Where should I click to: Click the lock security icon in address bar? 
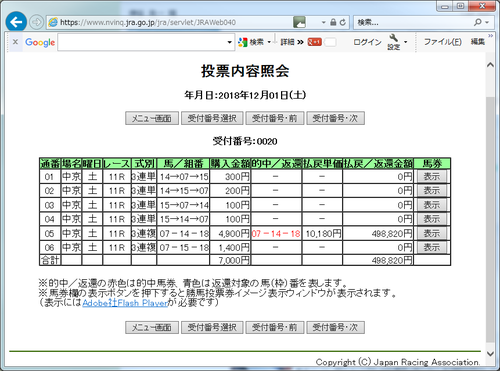[333, 22]
